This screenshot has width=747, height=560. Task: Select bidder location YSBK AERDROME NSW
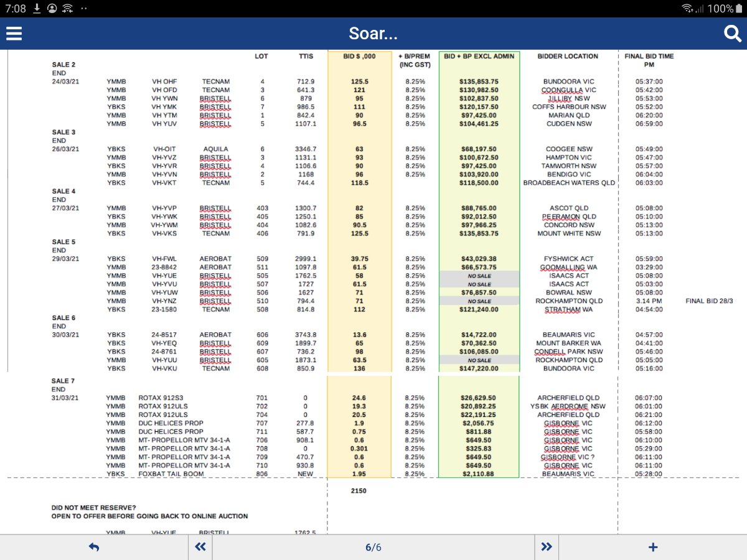[568, 406]
